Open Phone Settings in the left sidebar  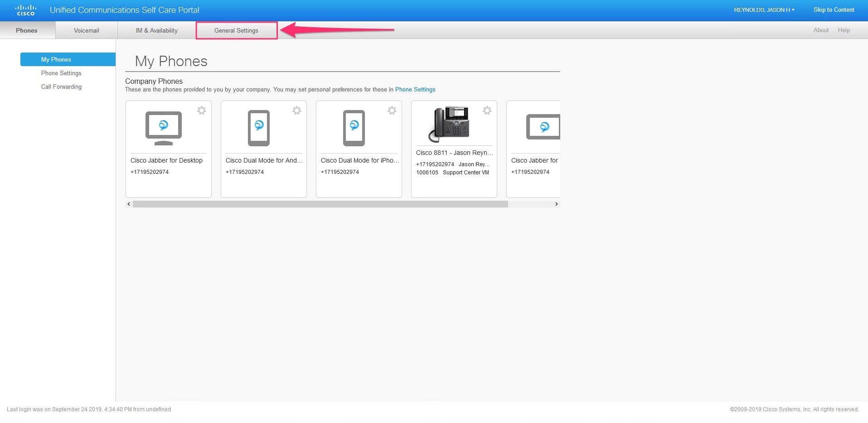pyautogui.click(x=61, y=73)
